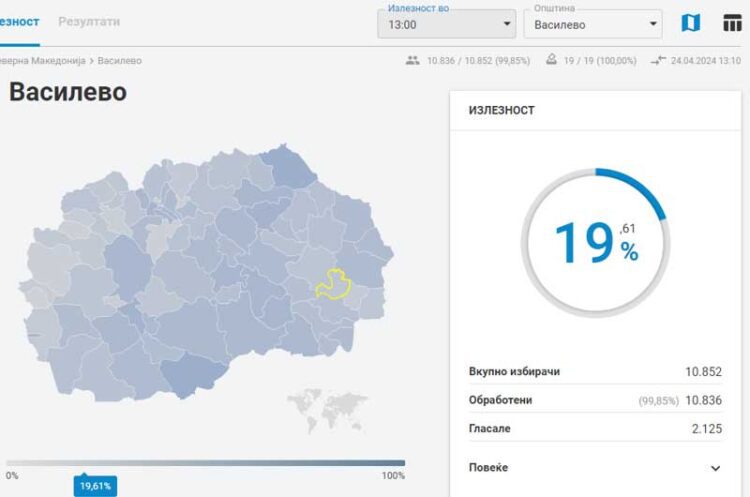Go to Северна Македонија breadcrumb
Image resolution: width=750 pixels, height=497 pixels.
coord(43,61)
